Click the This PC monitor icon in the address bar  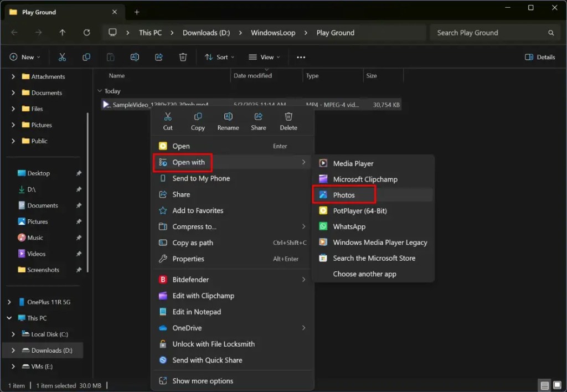(113, 33)
